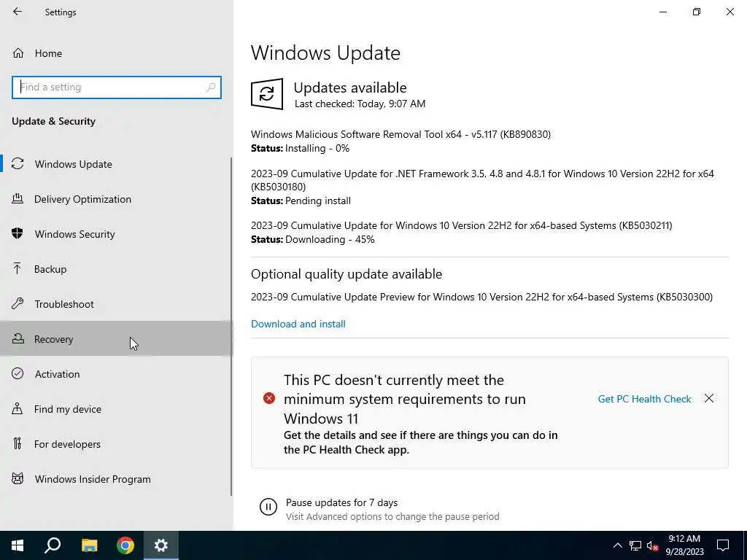747x560 pixels.
Task: Click the KB5030180 .NET Framework update title
Action: coord(482,180)
